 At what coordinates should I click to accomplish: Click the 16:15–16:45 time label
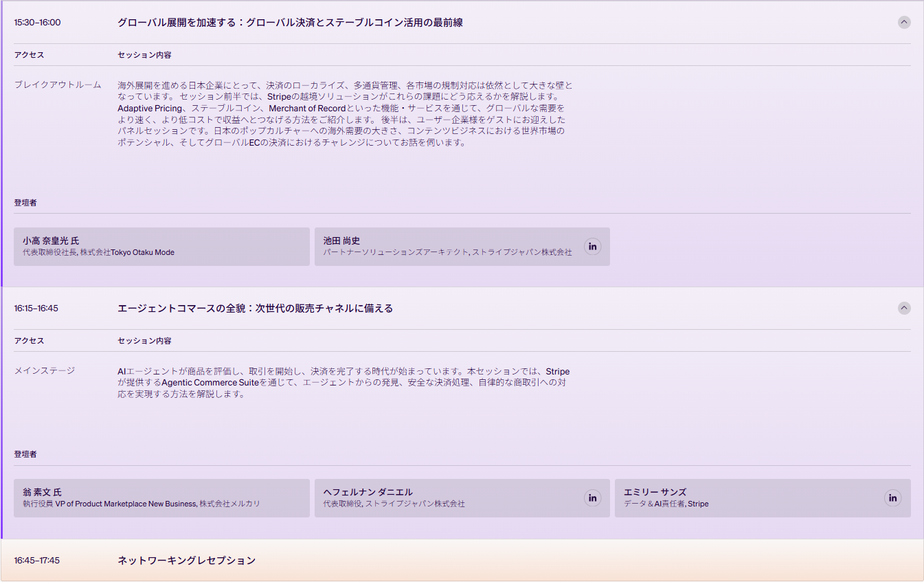(x=36, y=309)
